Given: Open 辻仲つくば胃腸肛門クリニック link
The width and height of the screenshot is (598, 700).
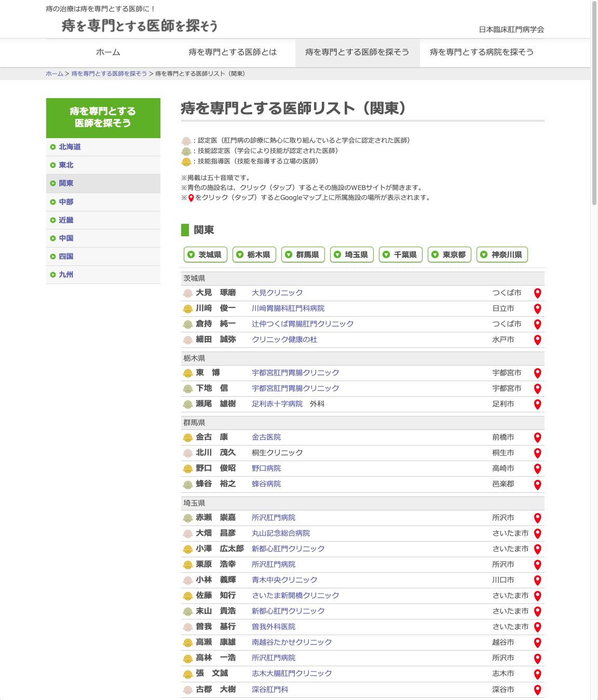Looking at the screenshot, I should [303, 324].
